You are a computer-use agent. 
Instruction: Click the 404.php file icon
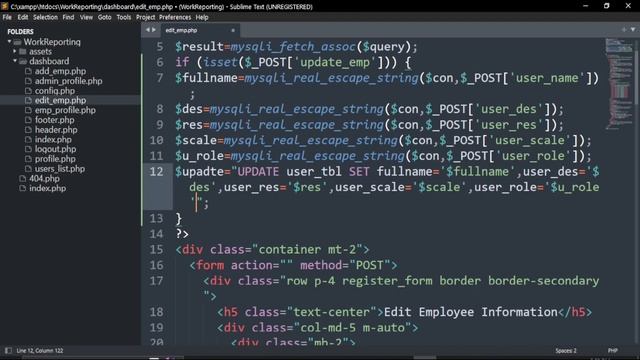[x=22, y=178]
